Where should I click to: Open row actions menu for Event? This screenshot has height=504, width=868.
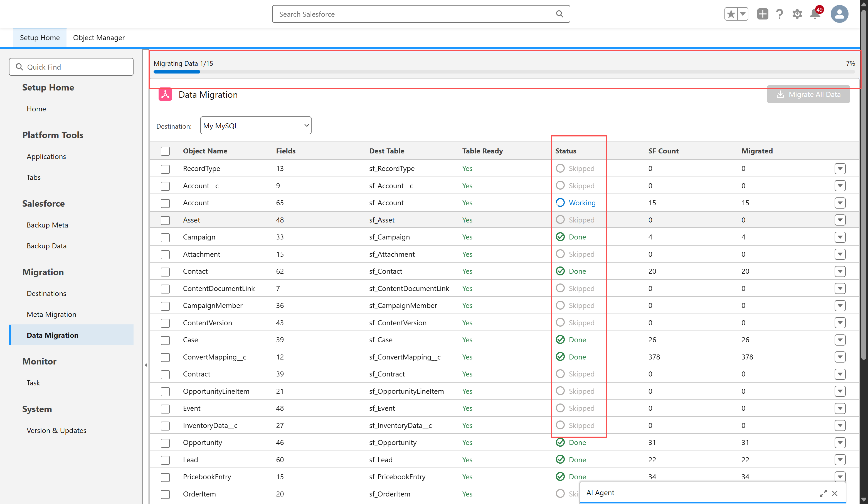pyautogui.click(x=840, y=408)
